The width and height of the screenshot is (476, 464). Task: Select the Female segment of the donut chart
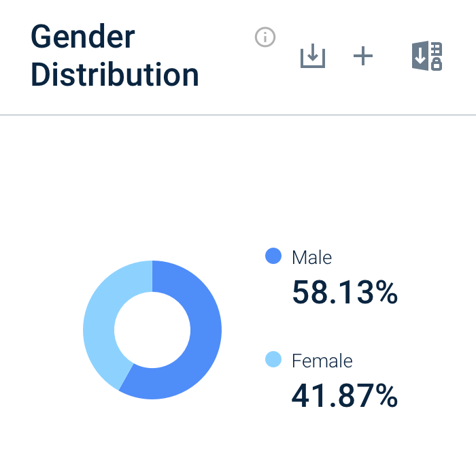click(x=101, y=320)
